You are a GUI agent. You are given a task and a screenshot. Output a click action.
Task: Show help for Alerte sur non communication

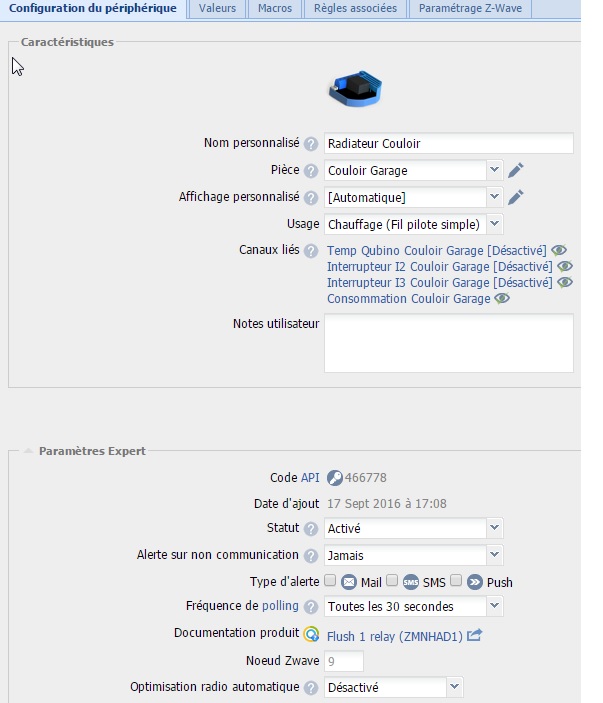pos(311,555)
